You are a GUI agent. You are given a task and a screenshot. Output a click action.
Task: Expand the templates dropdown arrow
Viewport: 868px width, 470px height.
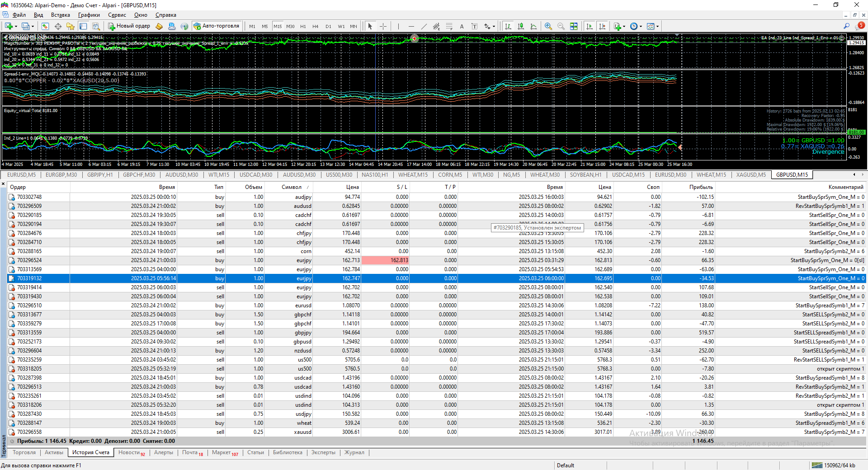coord(657,27)
